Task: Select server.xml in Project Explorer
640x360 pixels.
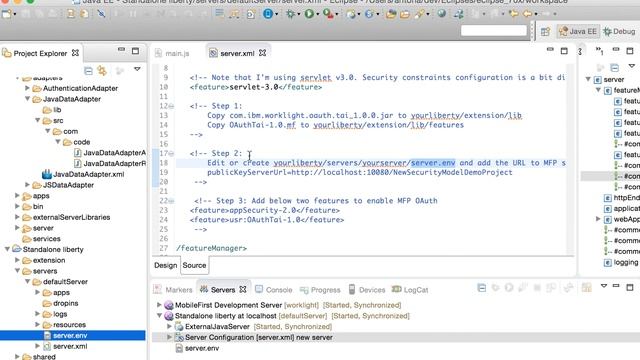Action: (70, 346)
